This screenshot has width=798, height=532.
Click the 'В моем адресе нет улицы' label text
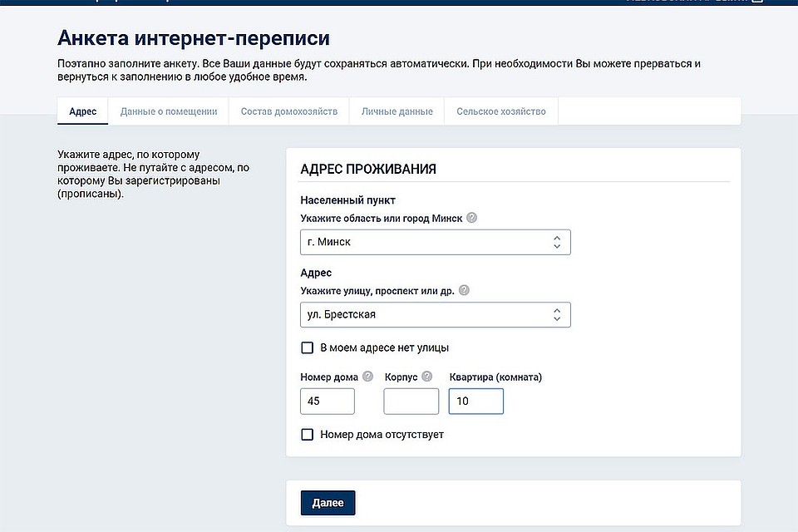coord(385,347)
